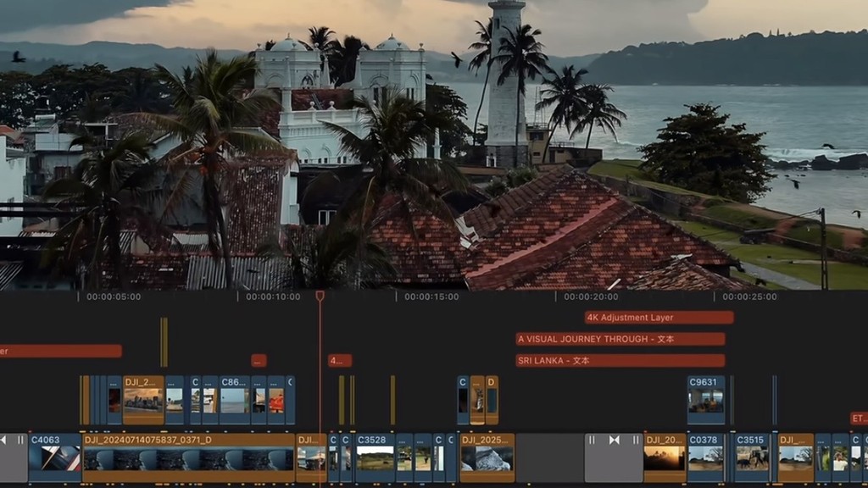Select connected clip C86 above storyline
Screen dimensions: 868x488
pyautogui.click(x=235, y=400)
